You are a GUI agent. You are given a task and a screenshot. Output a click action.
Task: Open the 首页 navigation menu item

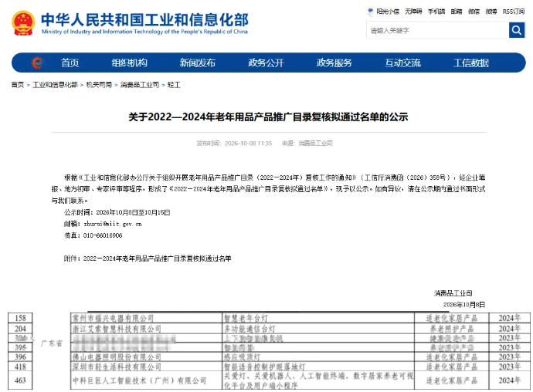coord(70,63)
